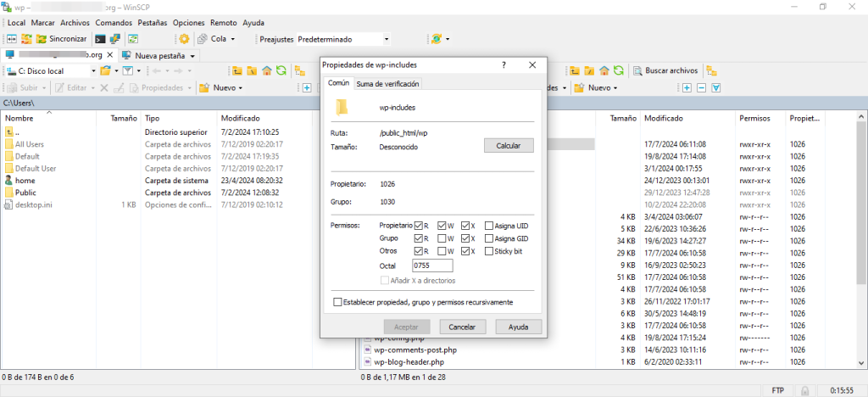Viewport: 868px width, 397px height.
Task: Click the remote panel select files plus icon
Action: coord(687,87)
